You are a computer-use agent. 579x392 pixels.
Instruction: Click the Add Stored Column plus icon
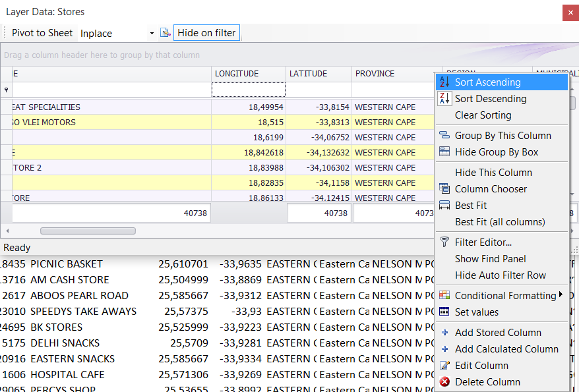coord(444,332)
